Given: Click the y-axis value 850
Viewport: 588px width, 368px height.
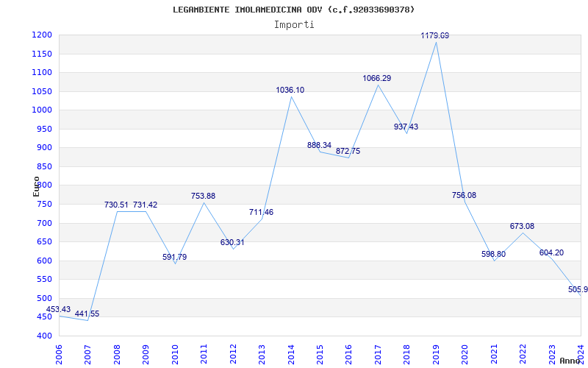Looking at the screenshot, I should coord(44,167).
